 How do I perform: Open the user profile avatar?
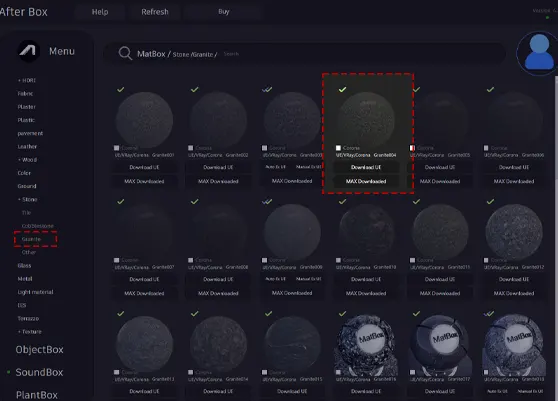click(x=539, y=52)
